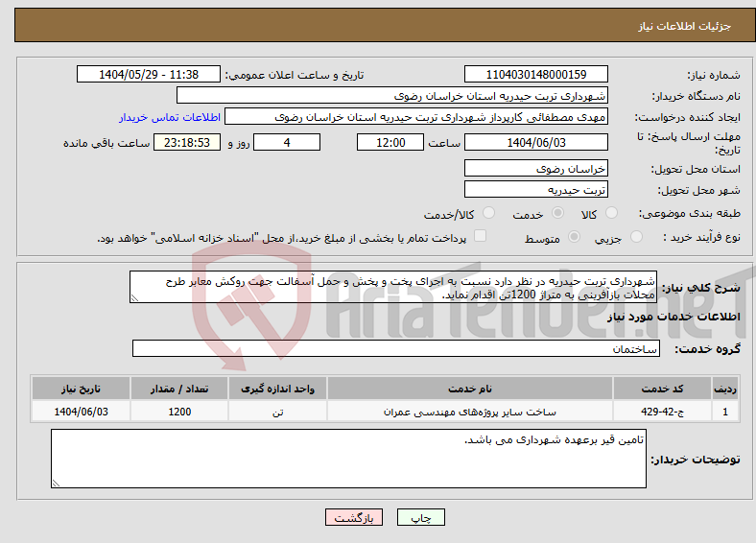Click the remaining time field 23:18:53
756x543 pixels.
187,143
